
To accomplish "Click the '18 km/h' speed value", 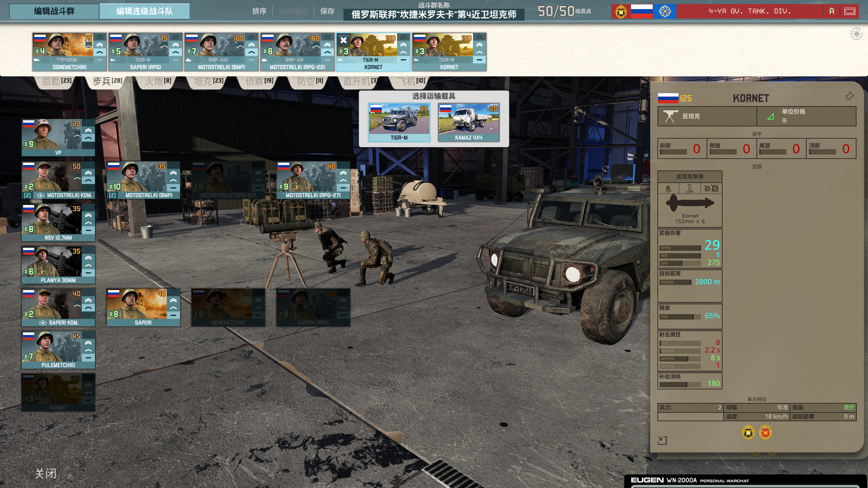I will (x=776, y=416).
